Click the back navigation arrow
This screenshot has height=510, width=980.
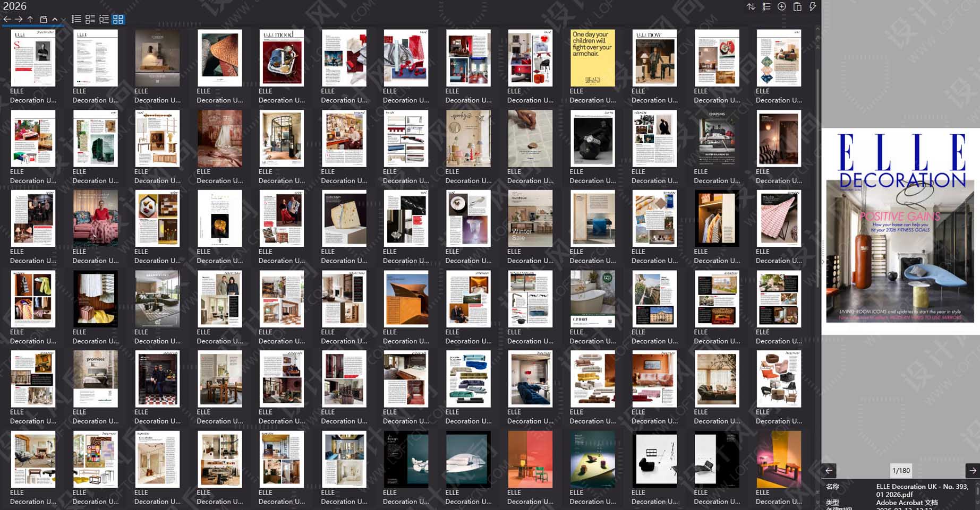(x=7, y=19)
